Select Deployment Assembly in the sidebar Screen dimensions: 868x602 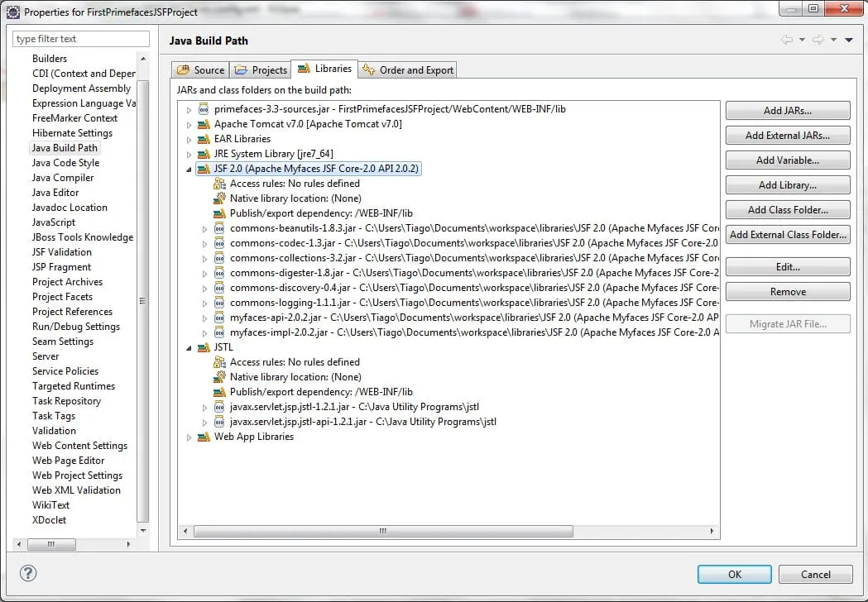81,88
